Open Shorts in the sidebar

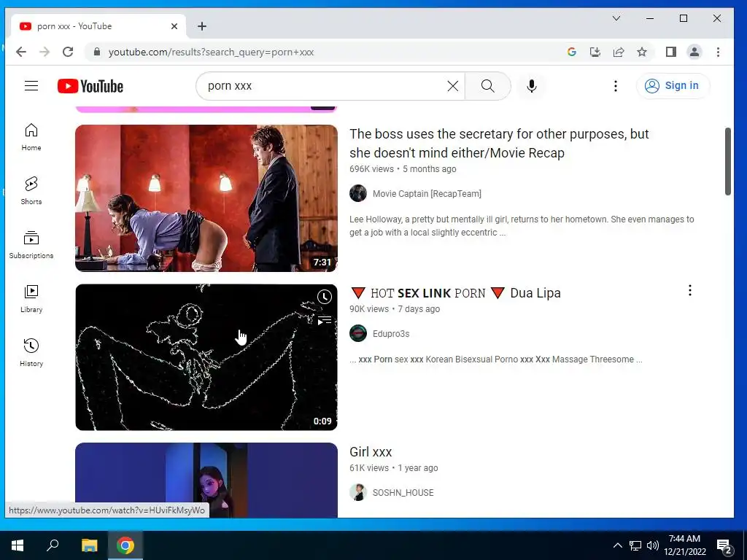tap(31, 191)
